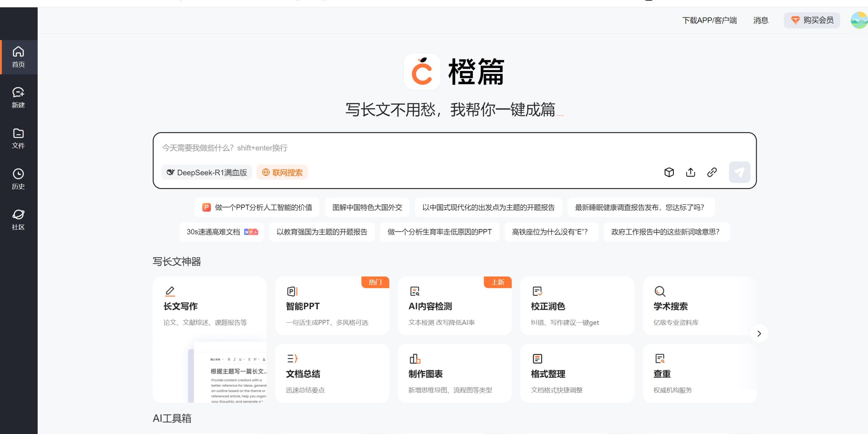Click the upload icon inside the input box
The height and width of the screenshot is (434, 868).
click(690, 172)
